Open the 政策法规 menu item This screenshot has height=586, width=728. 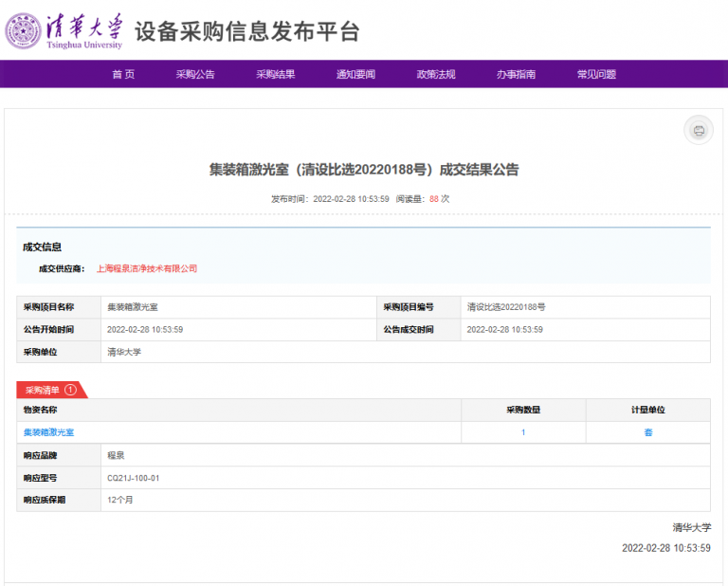[x=436, y=74]
